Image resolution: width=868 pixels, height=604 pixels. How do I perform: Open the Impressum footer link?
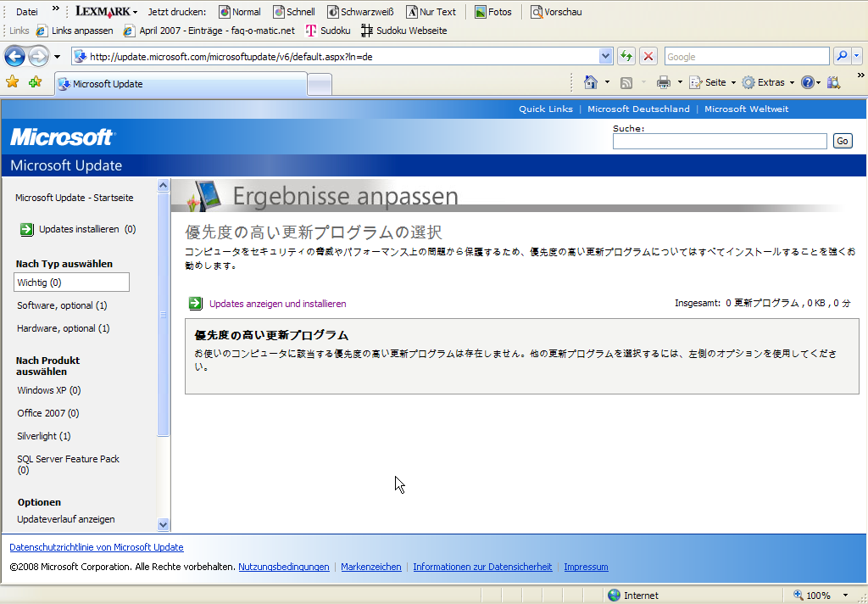586,567
